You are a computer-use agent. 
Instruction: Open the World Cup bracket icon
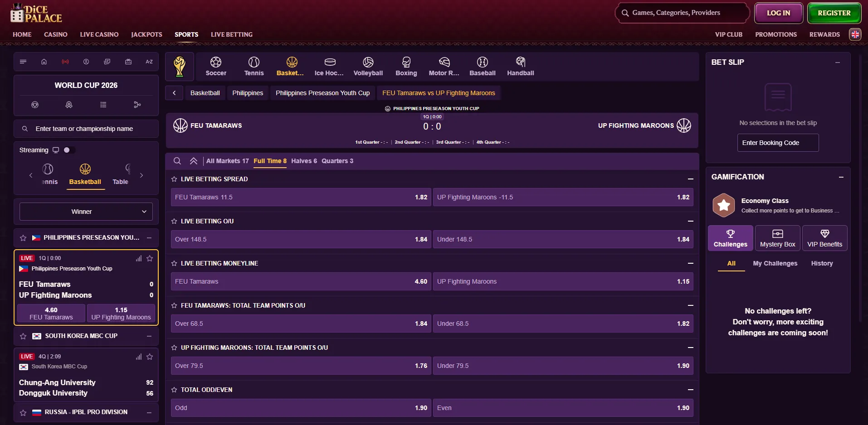coord(137,105)
